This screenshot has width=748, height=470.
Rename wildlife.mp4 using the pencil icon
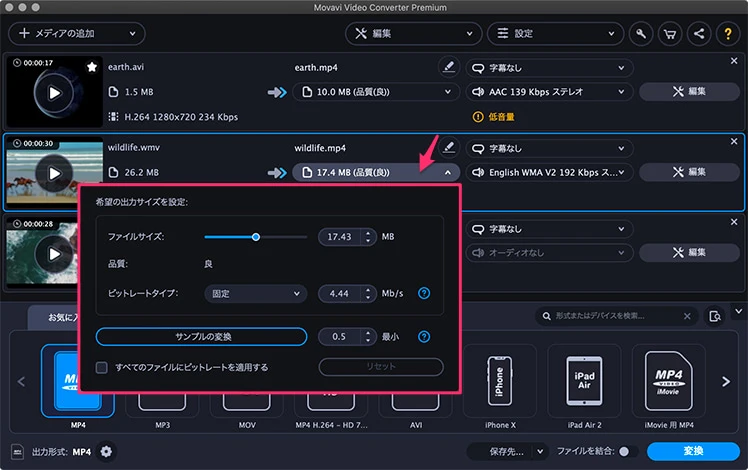click(x=448, y=147)
